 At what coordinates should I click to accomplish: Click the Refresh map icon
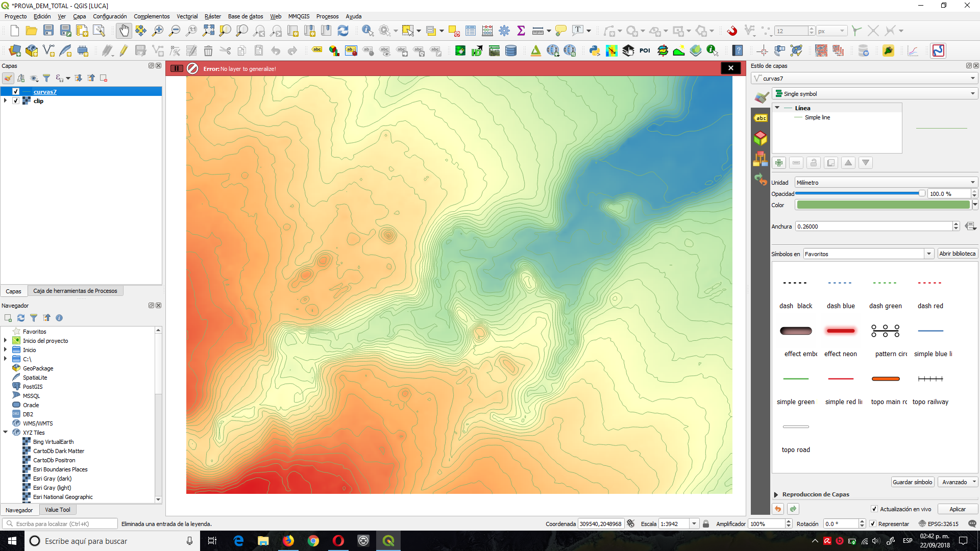[343, 31]
